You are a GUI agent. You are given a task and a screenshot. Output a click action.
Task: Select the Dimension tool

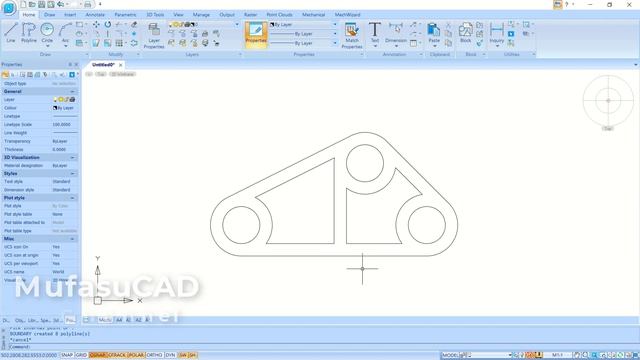click(x=396, y=33)
